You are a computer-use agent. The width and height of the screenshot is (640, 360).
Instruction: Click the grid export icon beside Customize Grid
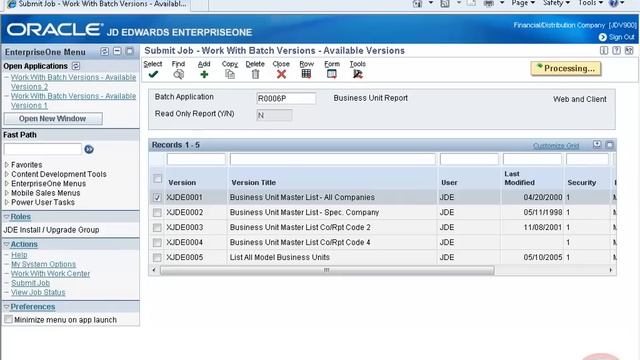pyautogui.click(x=597, y=144)
